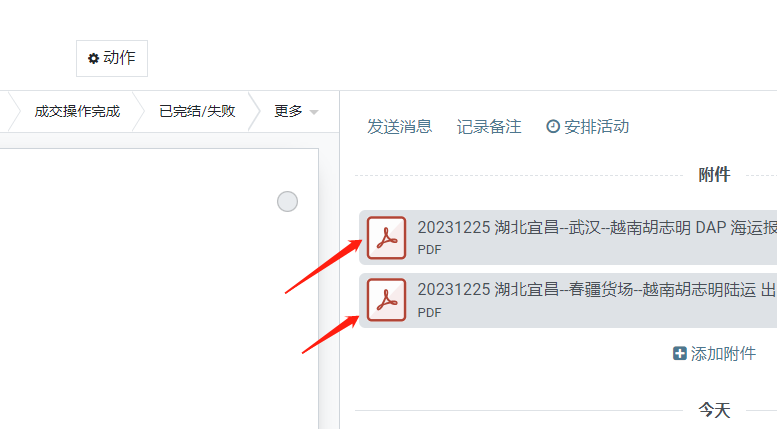Click 发送消息 link

399,126
